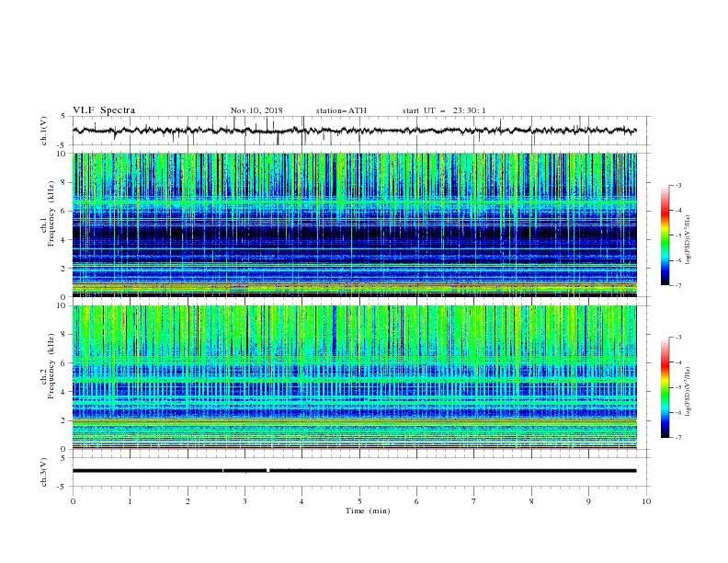Click the "ch.3(V)" axis label
Viewport: 728px width, 563px height.
coord(44,472)
